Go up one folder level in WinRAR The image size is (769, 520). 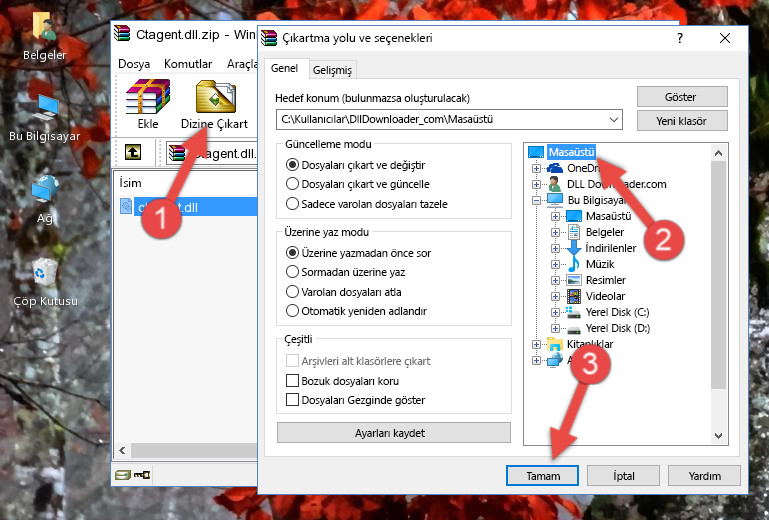pyautogui.click(x=133, y=152)
